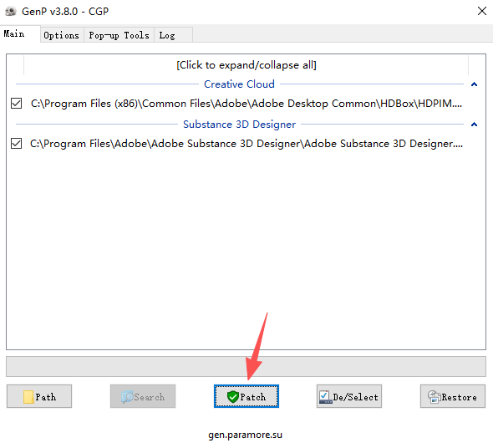Select the Adobe Desktop Common HDBox path row
This screenshot has width=493, height=448.
(x=246, y=103)
